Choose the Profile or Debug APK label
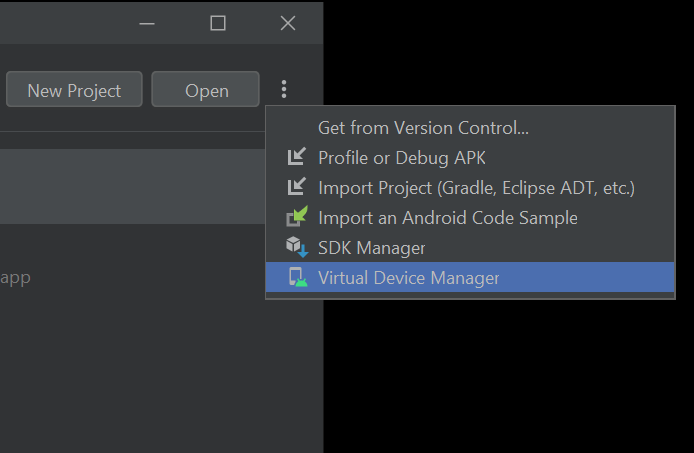Screen dimensions: 694x453 (402, 158)
